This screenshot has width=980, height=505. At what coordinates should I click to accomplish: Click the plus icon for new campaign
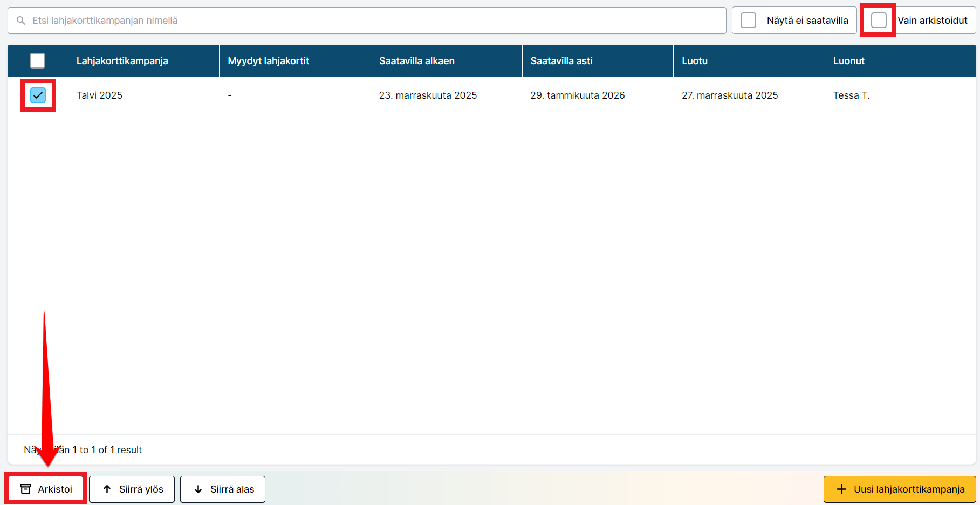[x=841, y=489]
